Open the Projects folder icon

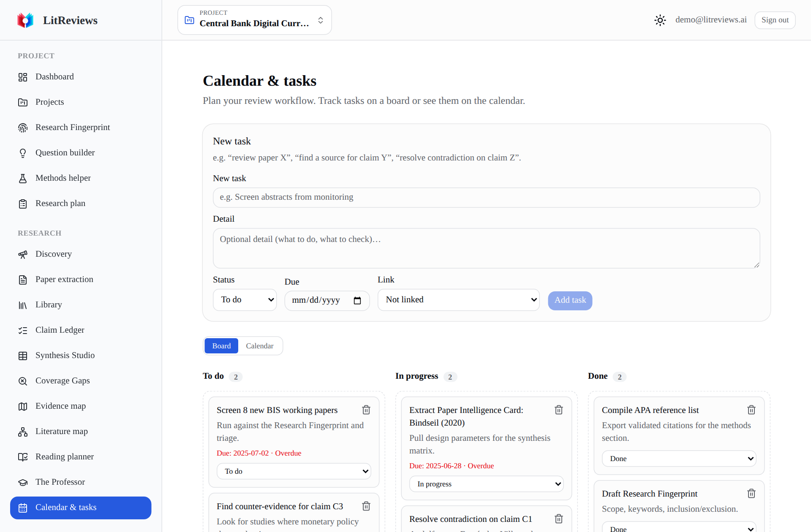tap(23, 102)
